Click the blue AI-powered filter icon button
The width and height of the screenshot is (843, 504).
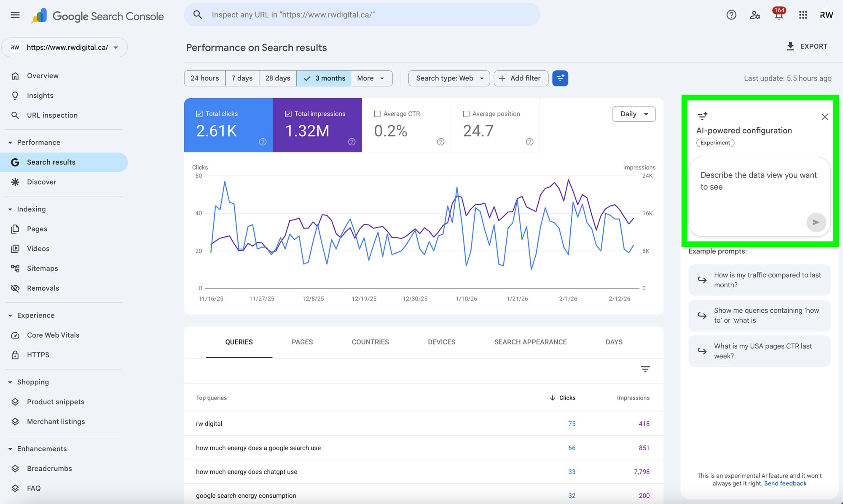[560, 78]
